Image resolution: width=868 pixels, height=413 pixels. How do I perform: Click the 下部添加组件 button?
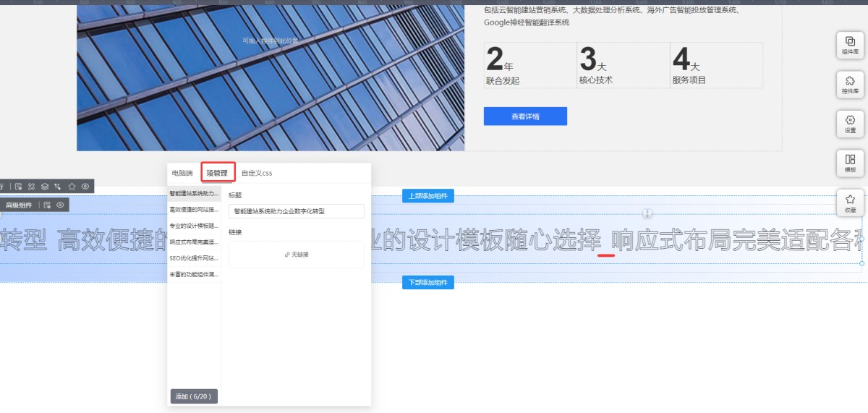[x=428, y=282]
